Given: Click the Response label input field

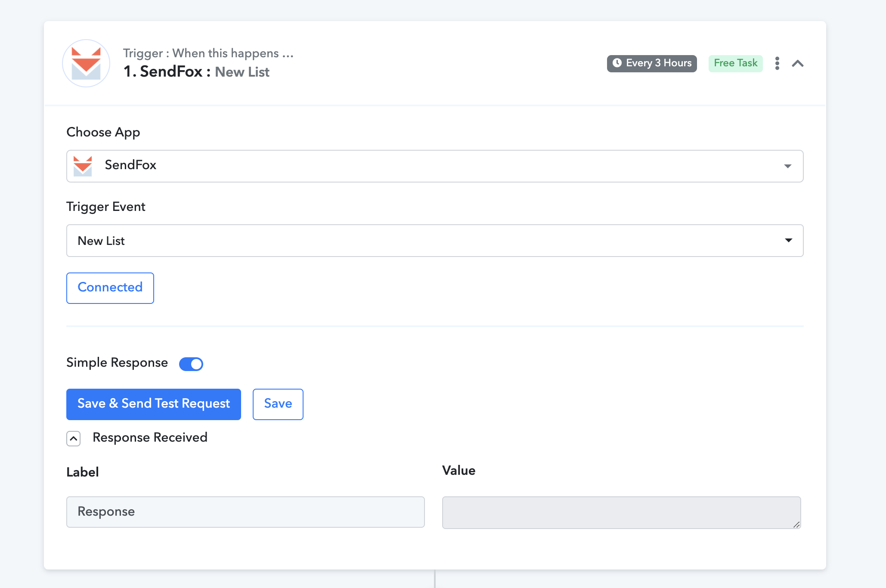Looking at the screenshot, I should [245, 512].
